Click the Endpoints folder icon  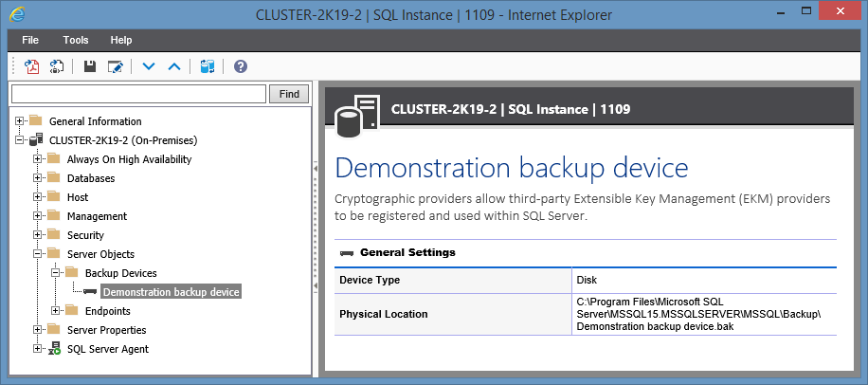point(71,310)
